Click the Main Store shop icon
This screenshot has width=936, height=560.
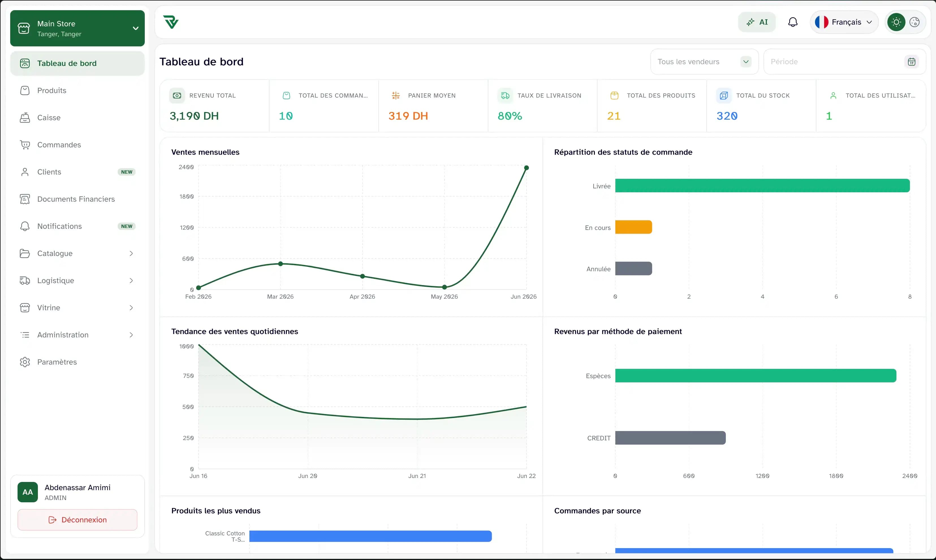pos(24,28)
